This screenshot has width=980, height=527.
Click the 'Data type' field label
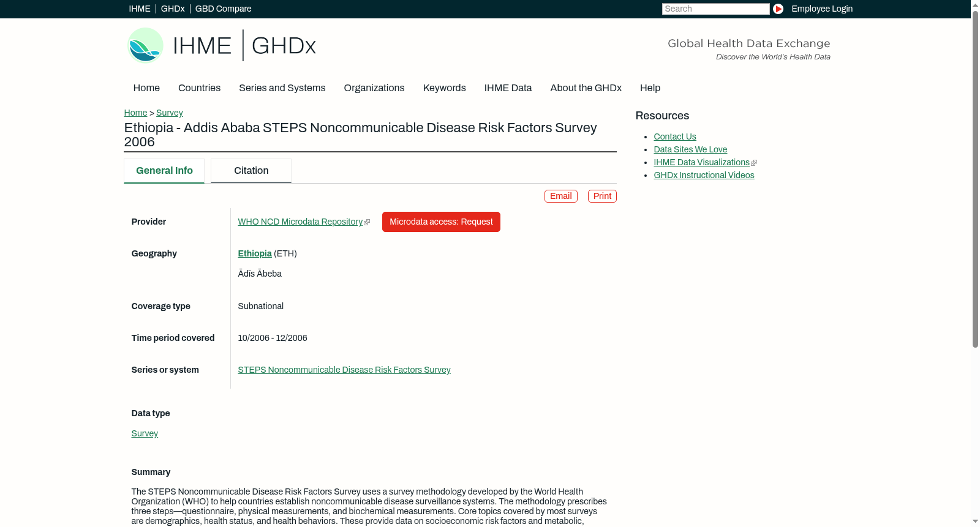(x=151, y=413)
